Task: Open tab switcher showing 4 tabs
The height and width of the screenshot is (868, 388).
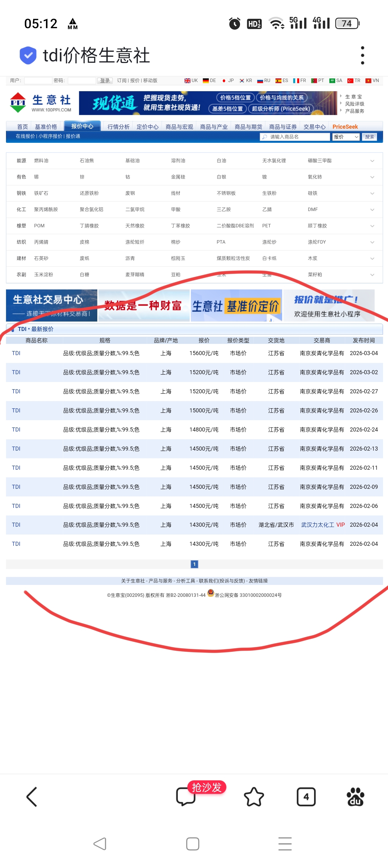Action: (x=306, y=797)
